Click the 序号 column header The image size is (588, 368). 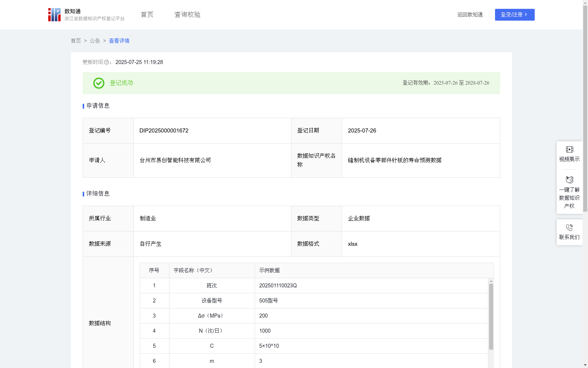pos(154,270)
